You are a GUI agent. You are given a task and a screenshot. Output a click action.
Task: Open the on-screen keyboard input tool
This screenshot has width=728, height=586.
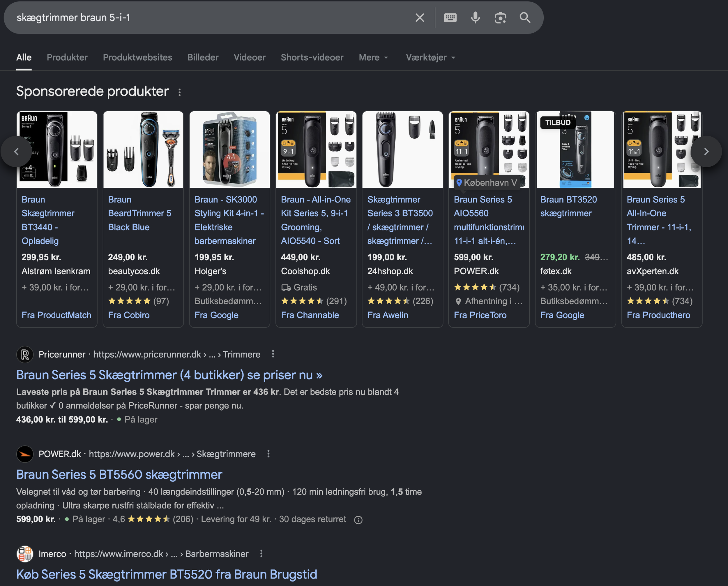(450, 17)
